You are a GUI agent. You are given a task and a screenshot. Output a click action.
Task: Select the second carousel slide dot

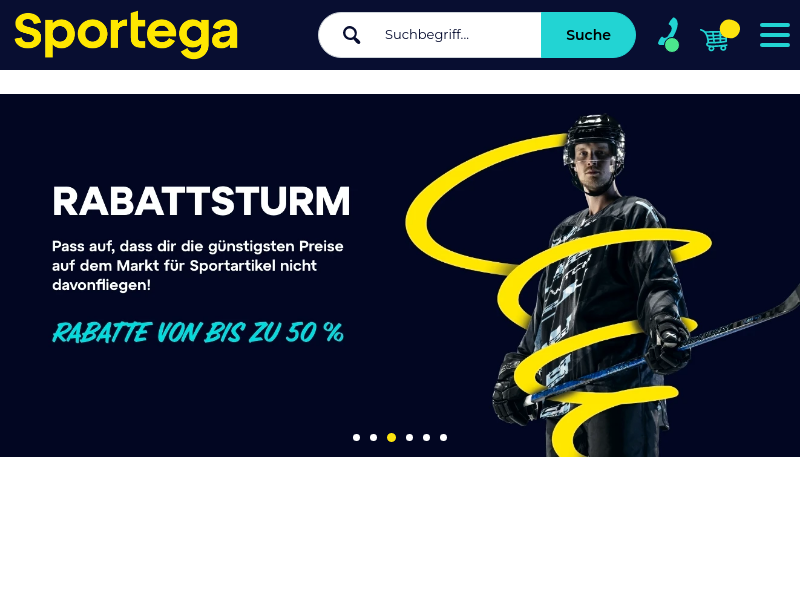pyautogui.click(x=373, y=437)
